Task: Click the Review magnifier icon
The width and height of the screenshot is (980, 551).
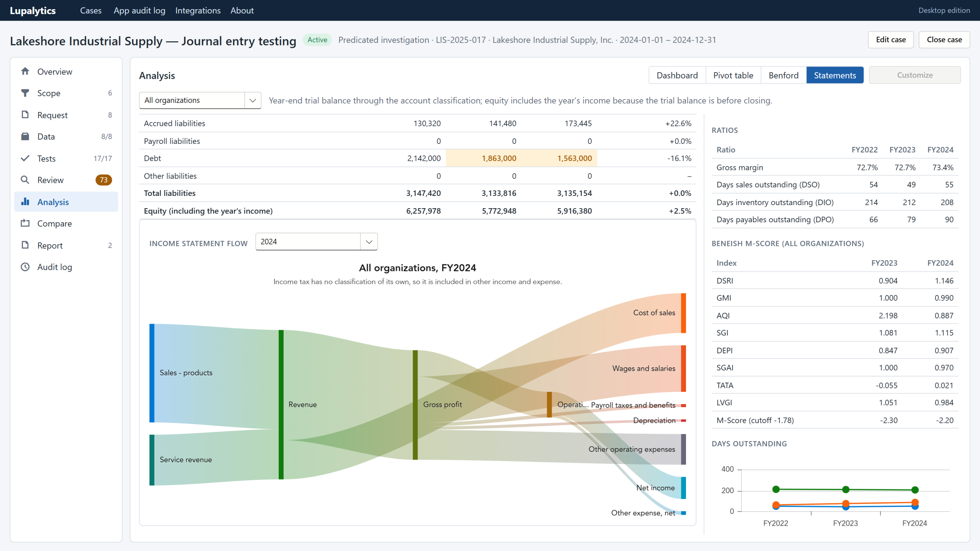Action: click(25, 180)
